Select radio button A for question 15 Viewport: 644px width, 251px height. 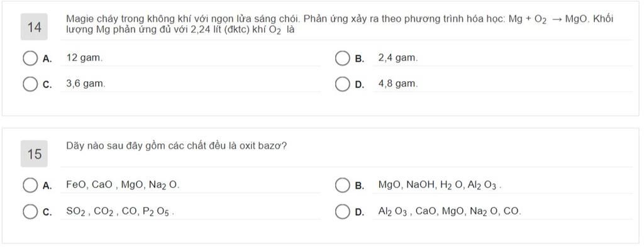(x=30, y=186)
